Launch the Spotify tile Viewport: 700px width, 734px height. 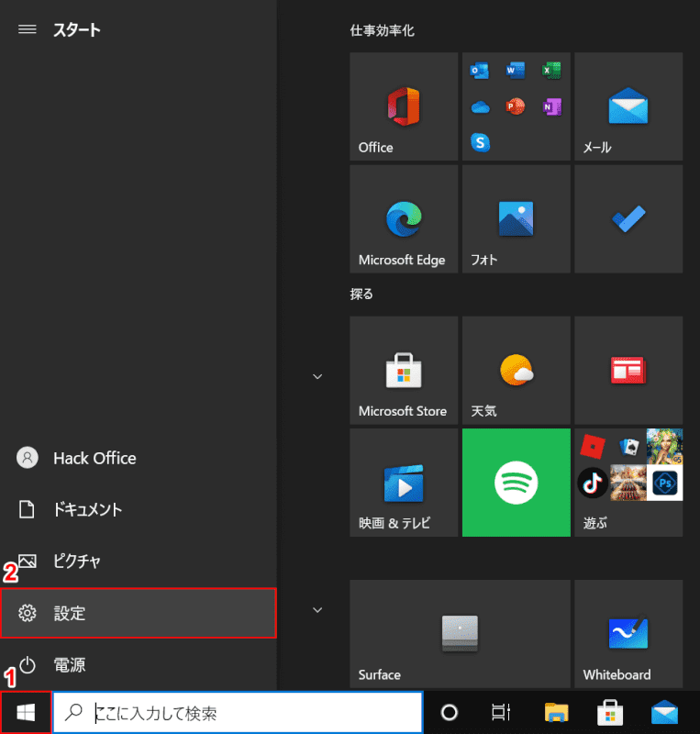(516, 483)
